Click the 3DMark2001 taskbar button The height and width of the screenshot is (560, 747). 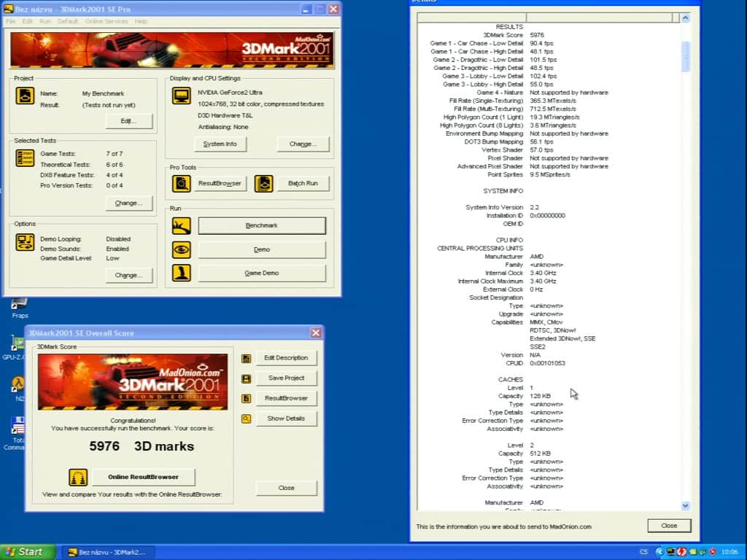(x=108, y=553)
